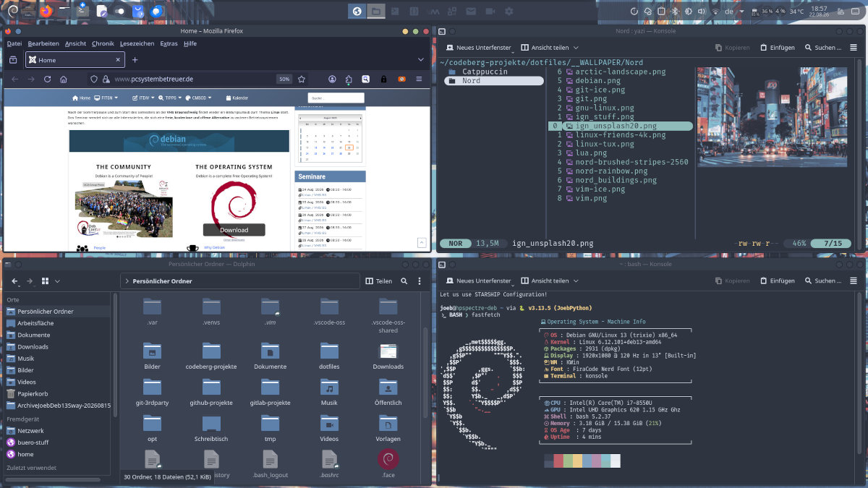The width and height of the screenshot is (868, 488).
Task: Select the Home tab in Firefox
Action: coord(75,60)
